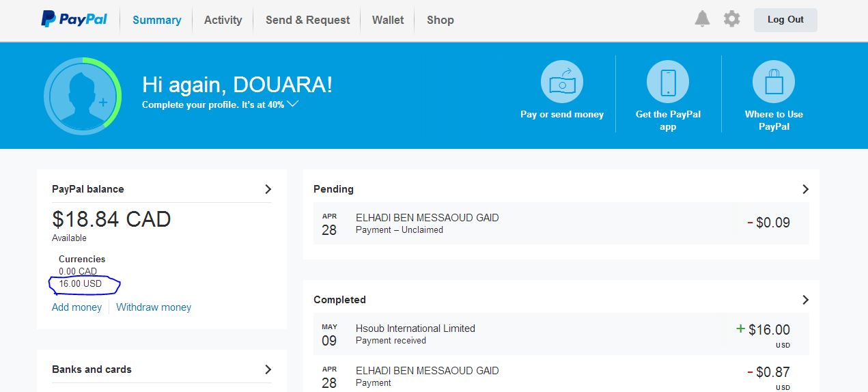The height and width of the screenshot is (392, 868).
Task: Open Pending transactions arrow
Action: pos(805,189)
